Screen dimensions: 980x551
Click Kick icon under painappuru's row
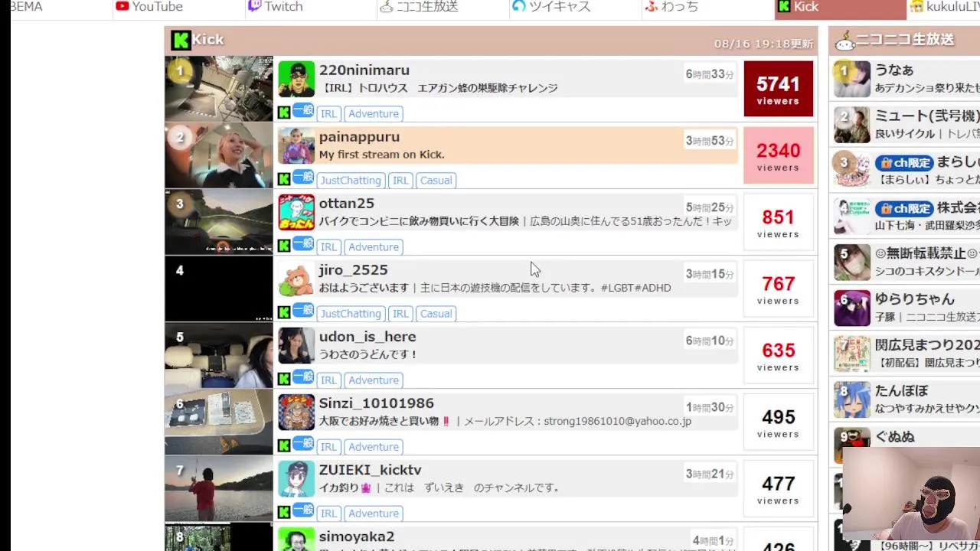coord(284,180)
